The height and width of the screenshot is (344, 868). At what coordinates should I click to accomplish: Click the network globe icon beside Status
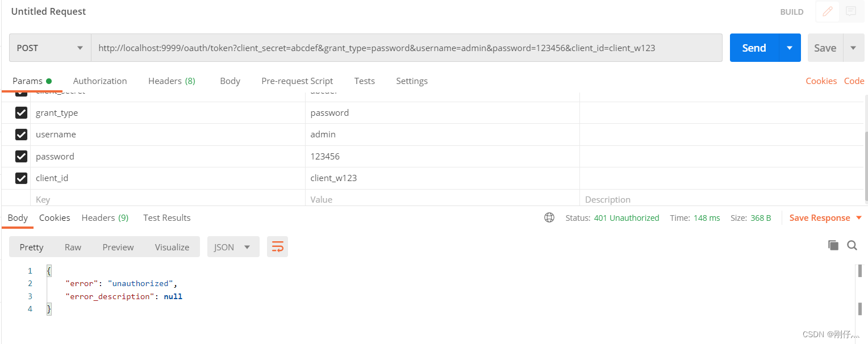pos(549,217)
